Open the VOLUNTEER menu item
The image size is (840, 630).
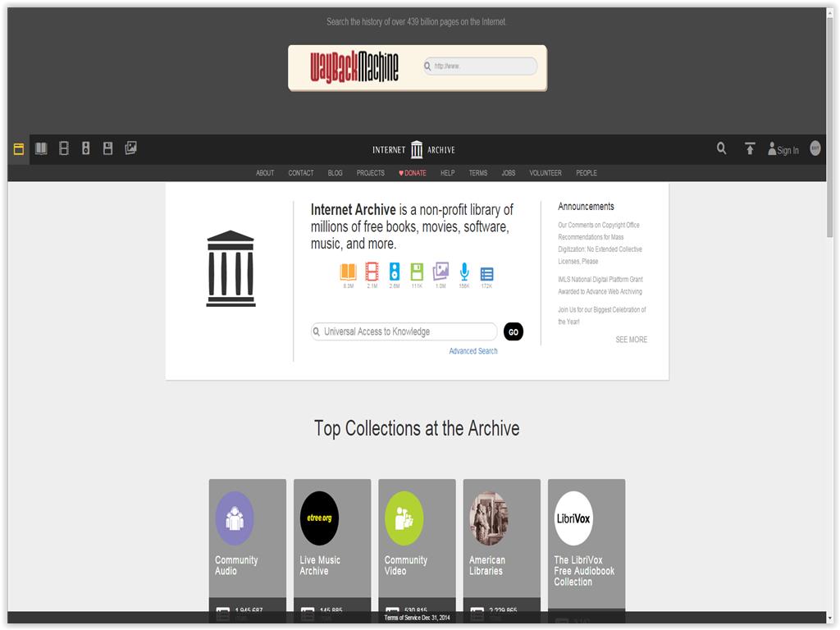point(546,173)
